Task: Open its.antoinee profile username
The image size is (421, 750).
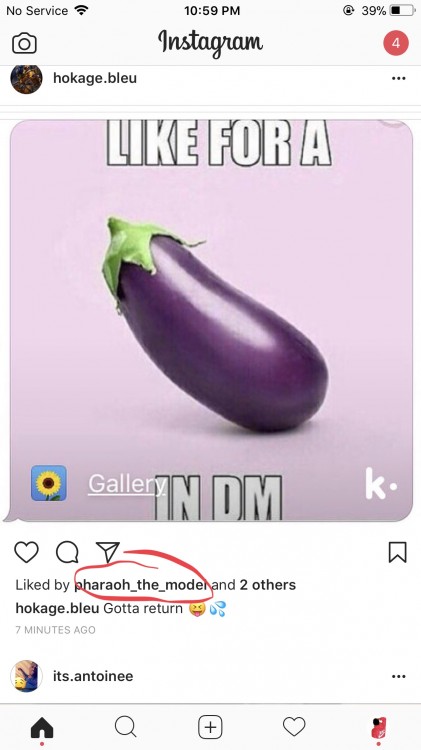Action: (x=93, y=676)
